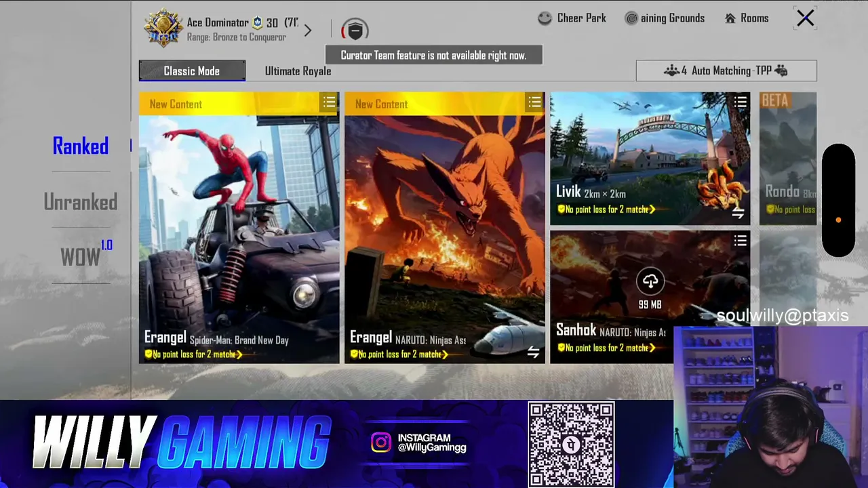Click 'Range: Bronze to Conqueror' text
This screenshot has height=488, width=868.
pos(237,37)
